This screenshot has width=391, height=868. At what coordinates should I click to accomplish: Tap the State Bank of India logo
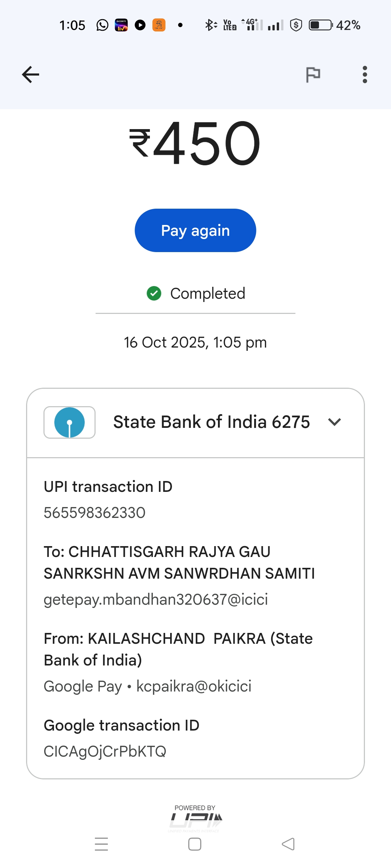point(70,422)
